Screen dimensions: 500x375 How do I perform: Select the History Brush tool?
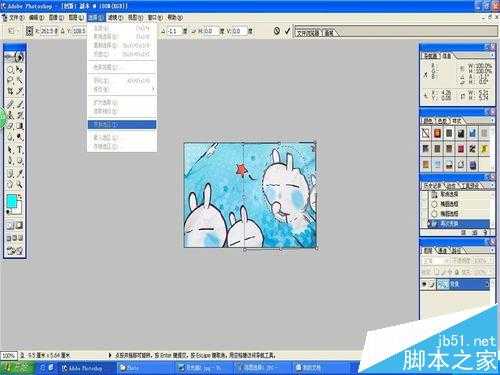19,115
